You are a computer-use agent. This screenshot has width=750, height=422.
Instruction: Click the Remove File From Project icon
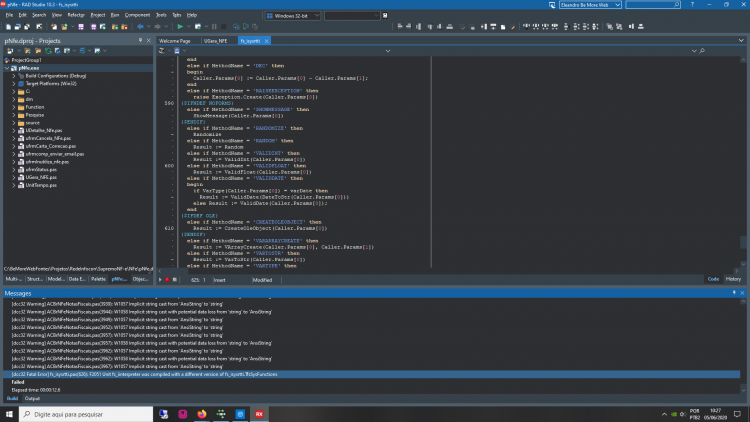(124, 27)
